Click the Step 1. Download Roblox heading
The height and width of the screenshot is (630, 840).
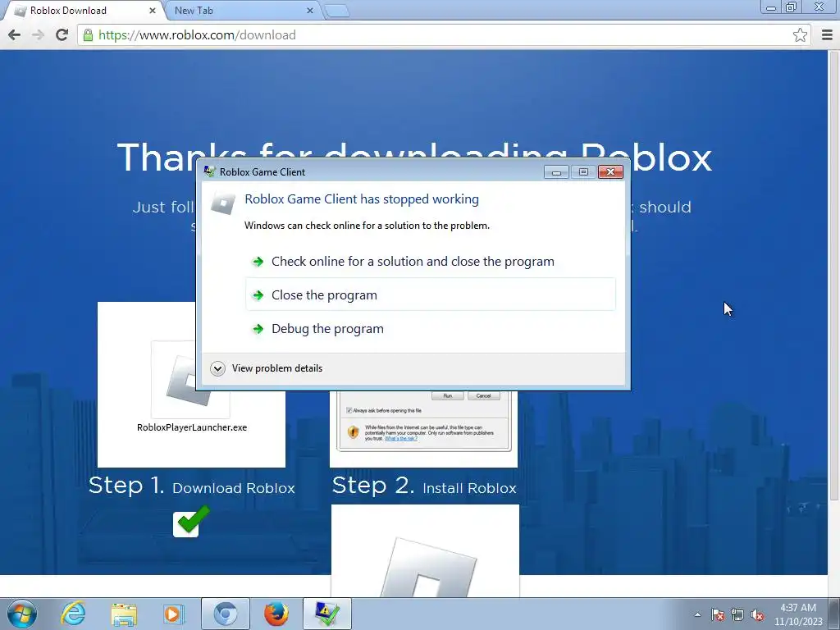(x=192, y=486)
